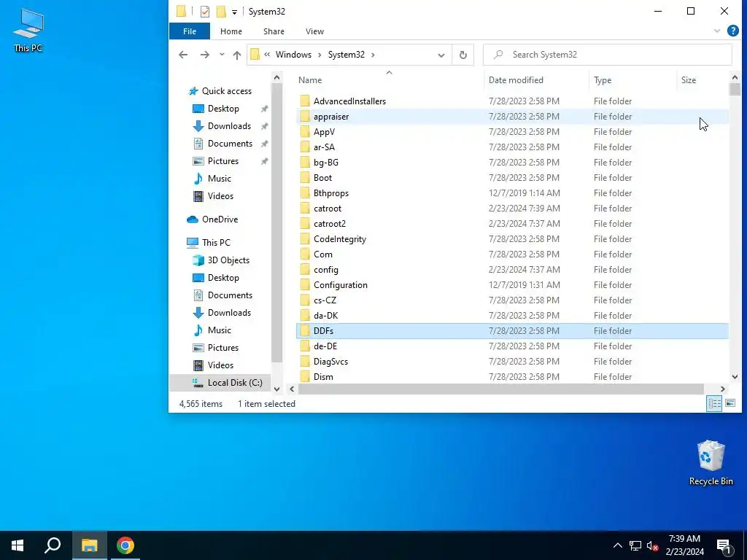Refresh the System32 folder view

(x=463, y=55)
